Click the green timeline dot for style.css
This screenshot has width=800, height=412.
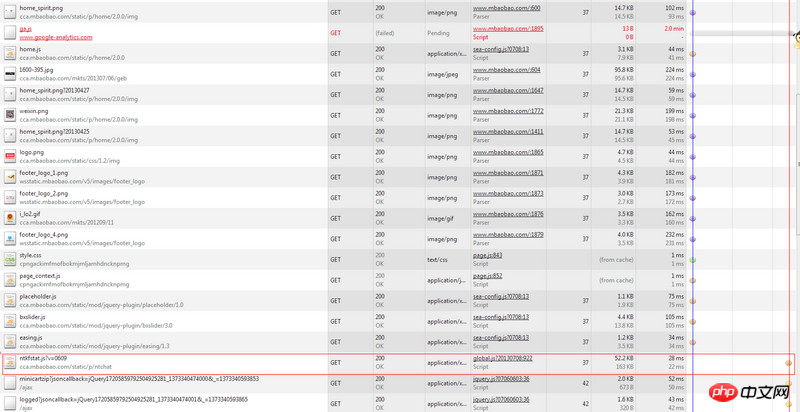(x=692, y=260)
